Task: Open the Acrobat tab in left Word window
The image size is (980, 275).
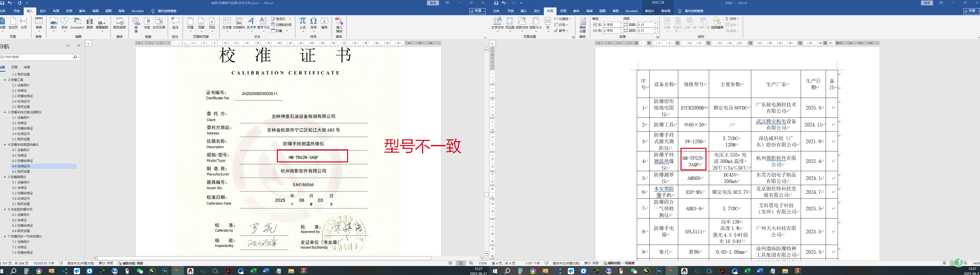Action: pos(138,11)
